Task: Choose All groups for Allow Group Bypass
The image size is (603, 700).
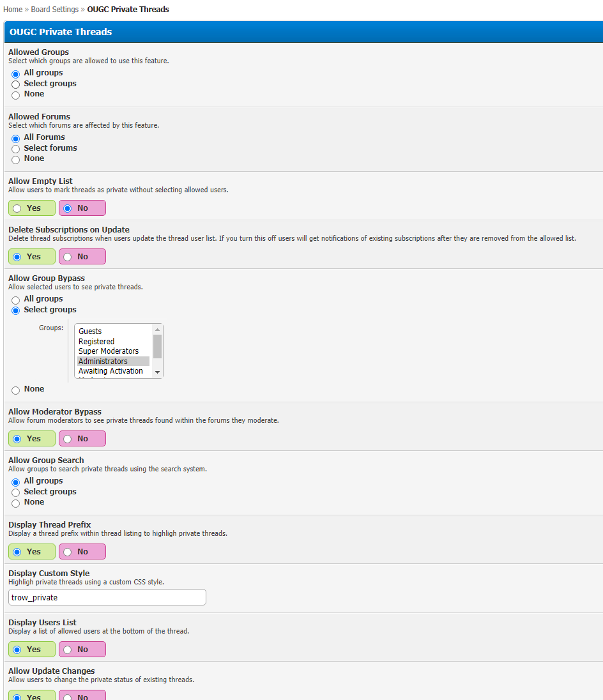Action: tap(15, 300)
